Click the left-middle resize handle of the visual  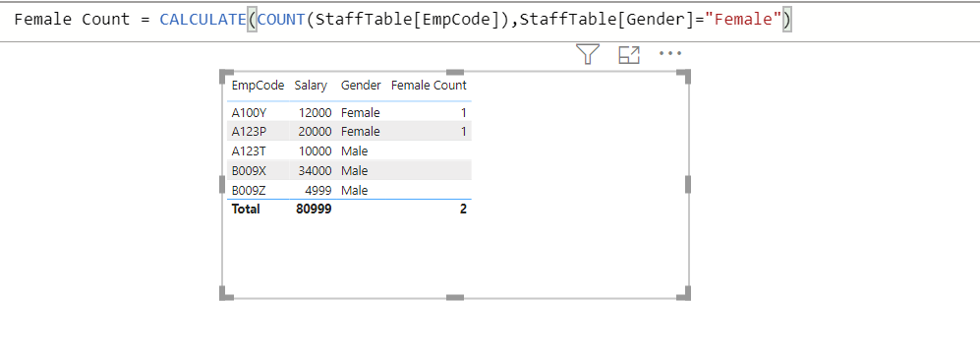pos(222,185)
